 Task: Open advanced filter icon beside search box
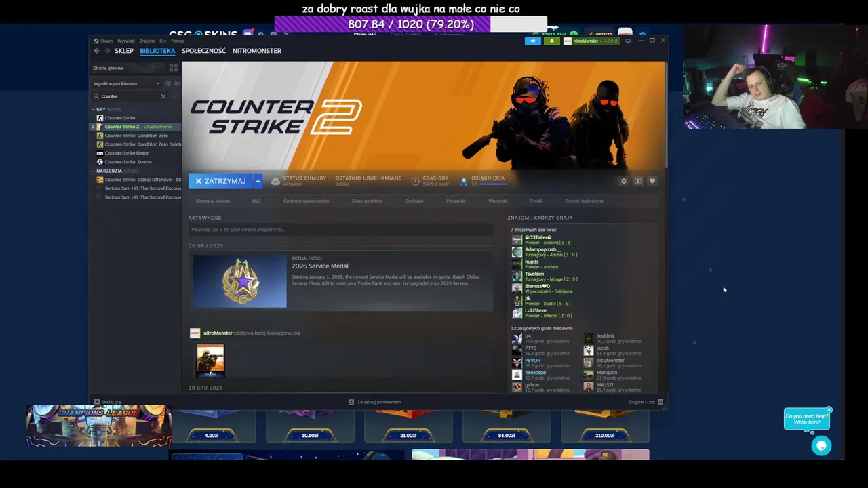pos(174,96)
